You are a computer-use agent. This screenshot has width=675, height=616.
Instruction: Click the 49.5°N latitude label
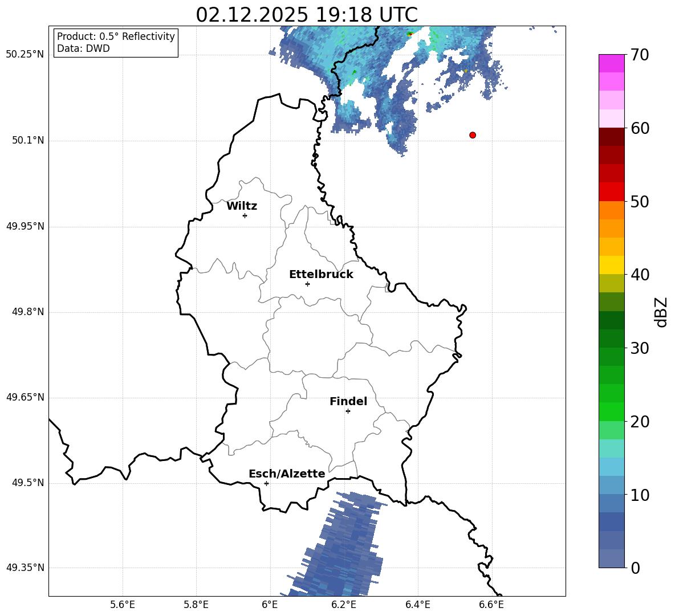[28, 483]
